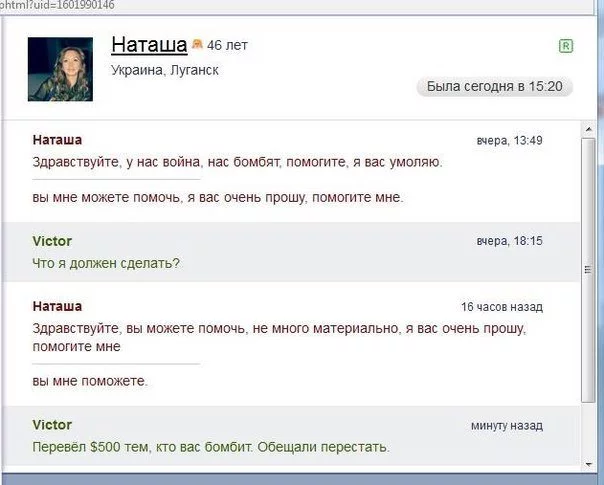Click the scrollbar down arrow
The image size is (604, 485).
(x=588, y=464)
